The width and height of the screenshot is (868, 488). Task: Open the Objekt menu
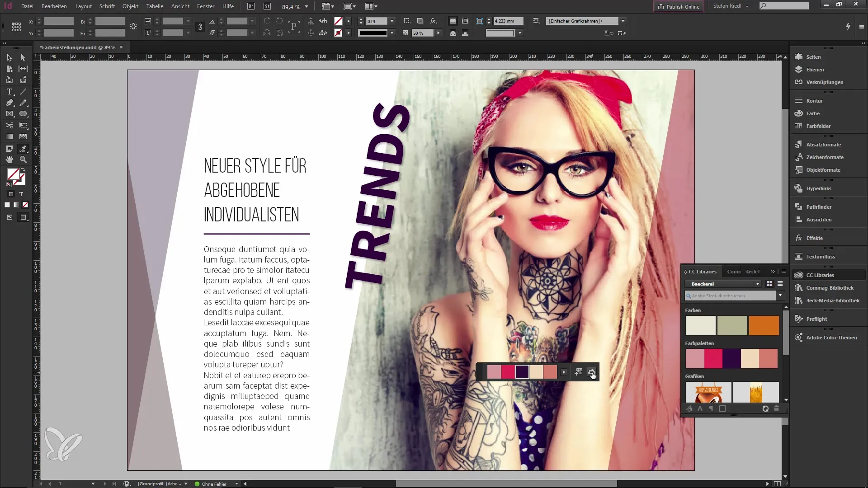(130, 6)
